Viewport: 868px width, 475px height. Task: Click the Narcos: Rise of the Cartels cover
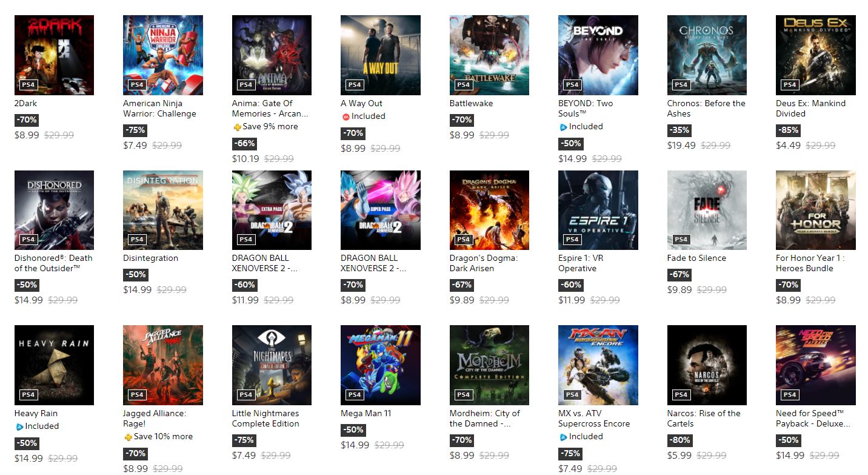(x=707, y=365)
